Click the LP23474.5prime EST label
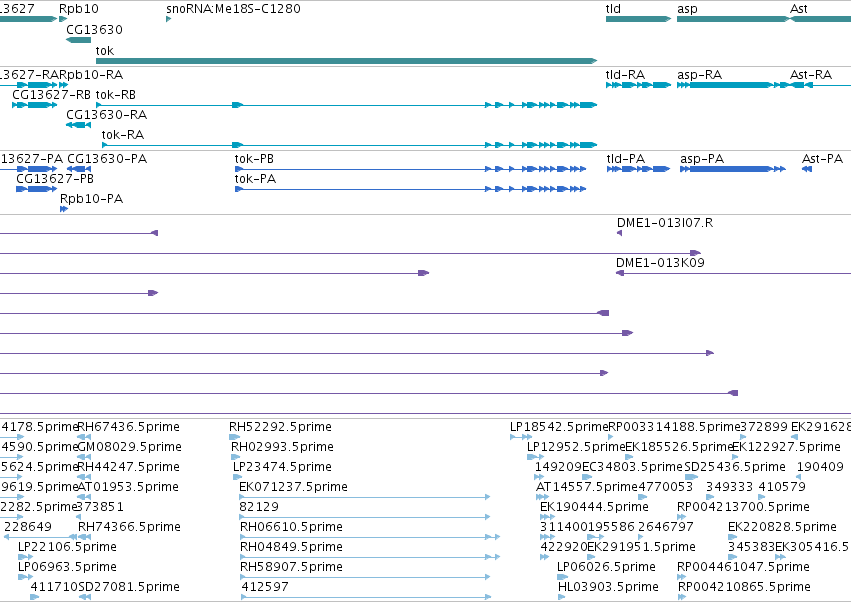Viewport: 851px width, 602px height. pyautogui.click(x=282, y=467)
